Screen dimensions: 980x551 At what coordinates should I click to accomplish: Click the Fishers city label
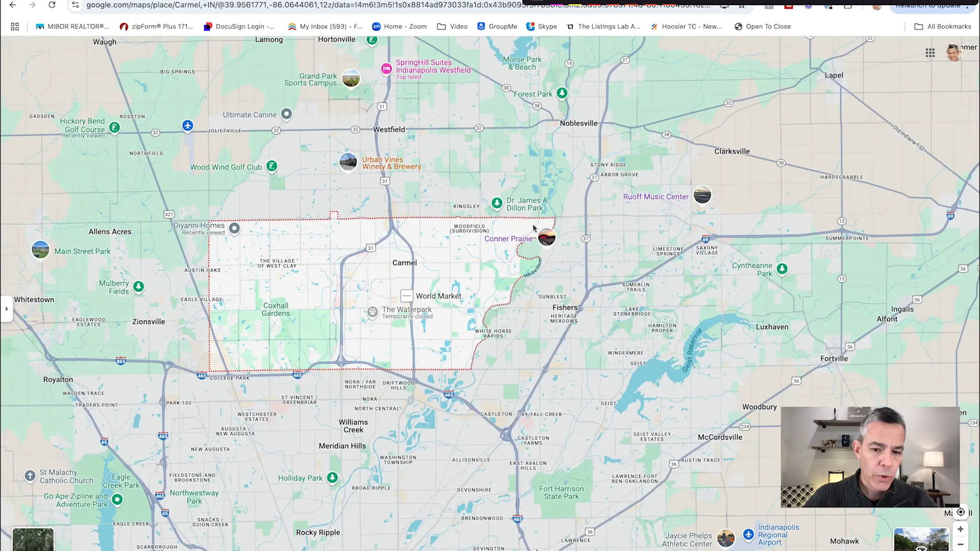565,308
